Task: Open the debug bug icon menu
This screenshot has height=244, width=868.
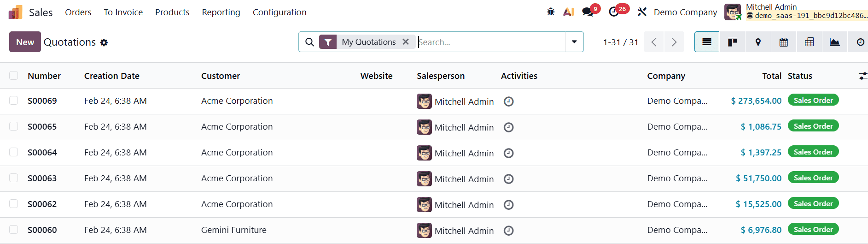Action: [551, 12]
